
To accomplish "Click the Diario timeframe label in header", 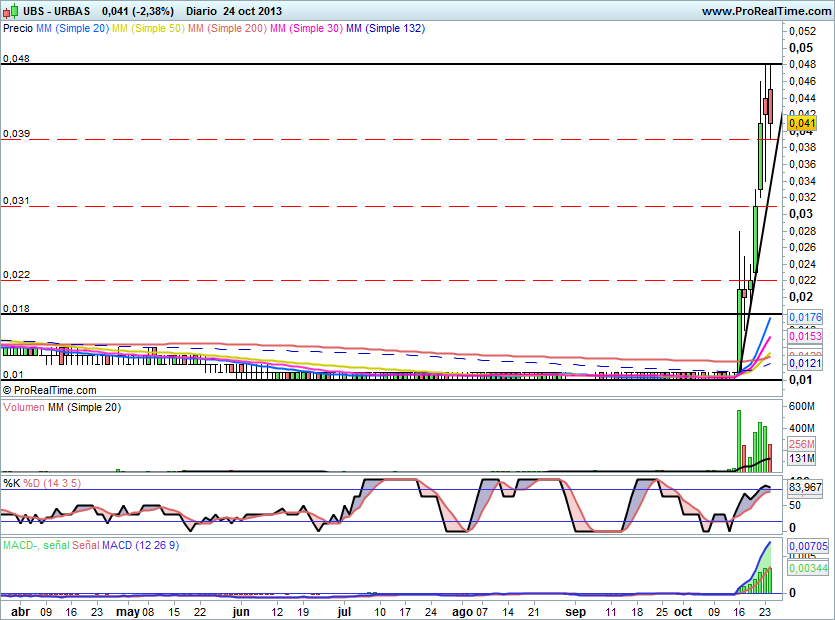I will coord(203,11).
